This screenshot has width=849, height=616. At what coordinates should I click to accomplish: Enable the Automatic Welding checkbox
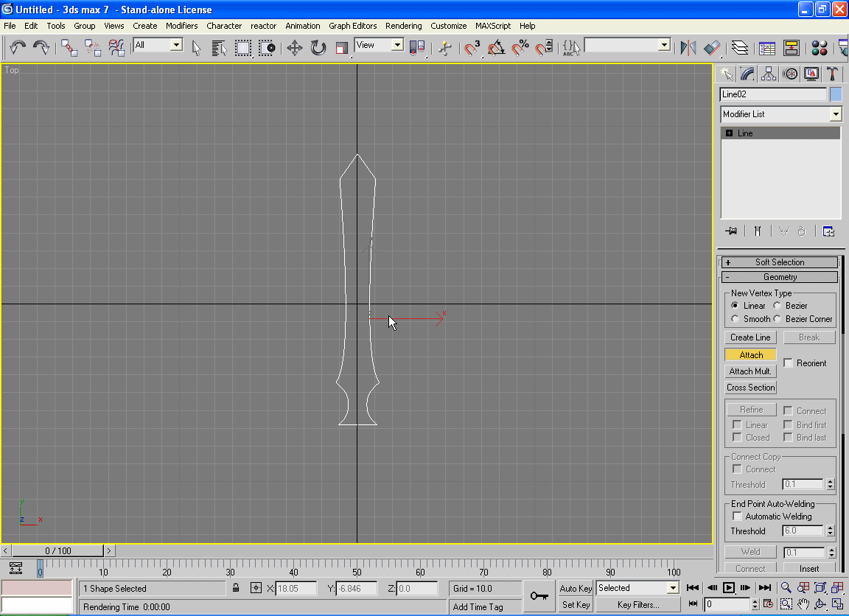pyautogui.click(x=737, y=517)
